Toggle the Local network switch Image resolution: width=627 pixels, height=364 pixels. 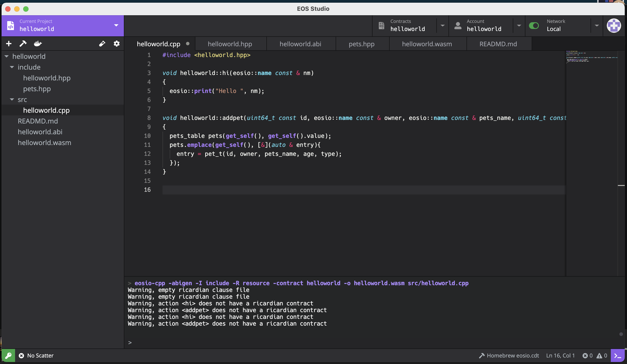click(534, 26)
